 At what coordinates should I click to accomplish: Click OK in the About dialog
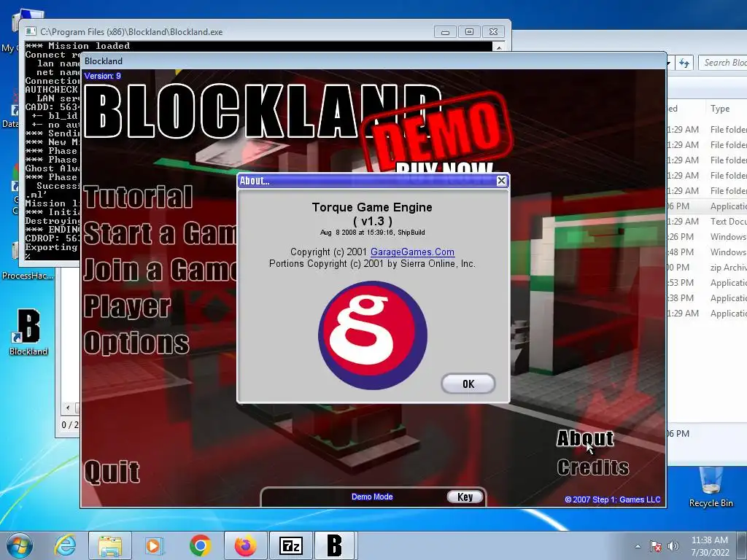click(468, 384)
